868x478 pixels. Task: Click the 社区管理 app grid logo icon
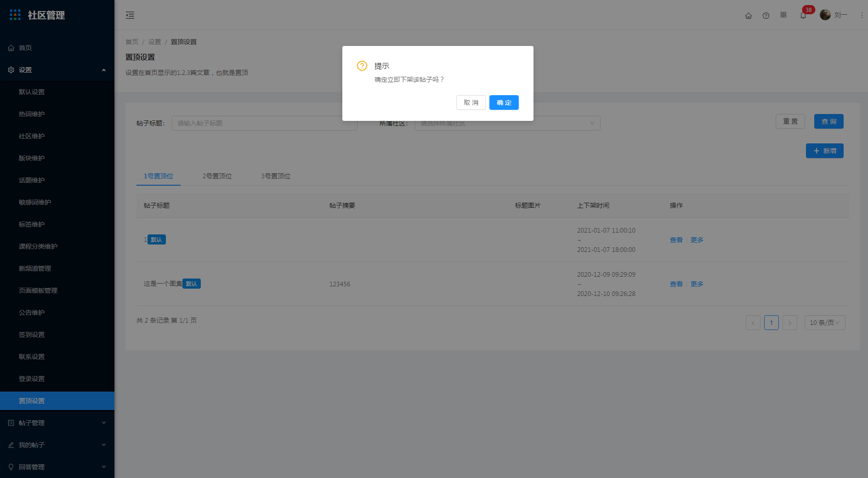[15, 15]
